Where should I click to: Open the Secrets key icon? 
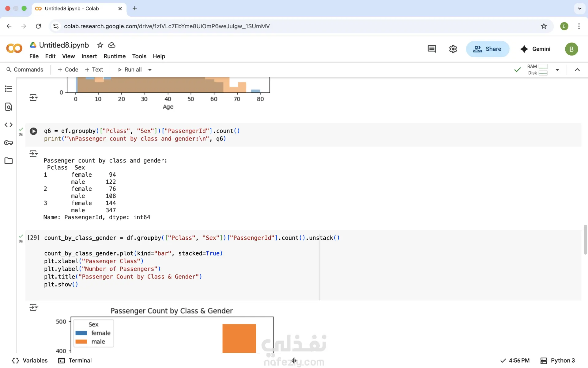9,143
